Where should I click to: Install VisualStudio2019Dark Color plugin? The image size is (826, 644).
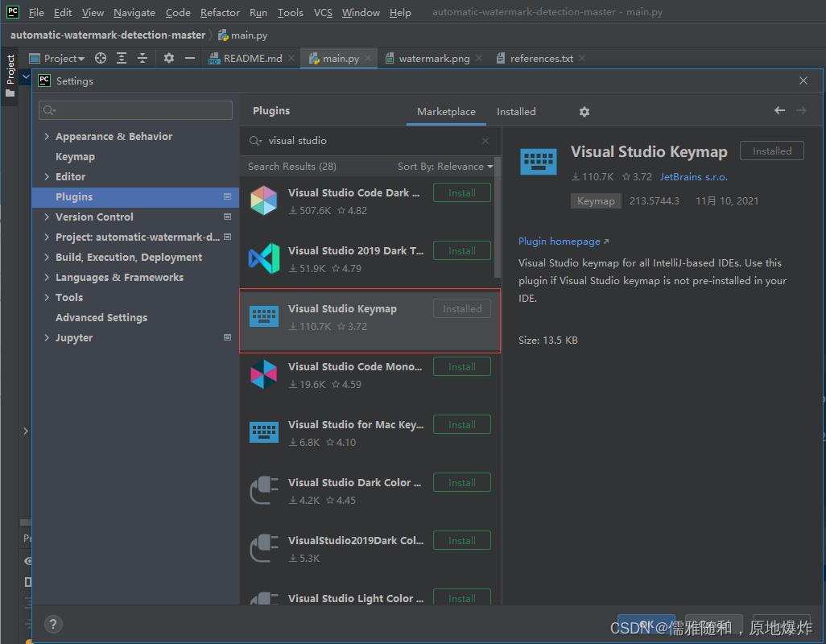(462, 540)
